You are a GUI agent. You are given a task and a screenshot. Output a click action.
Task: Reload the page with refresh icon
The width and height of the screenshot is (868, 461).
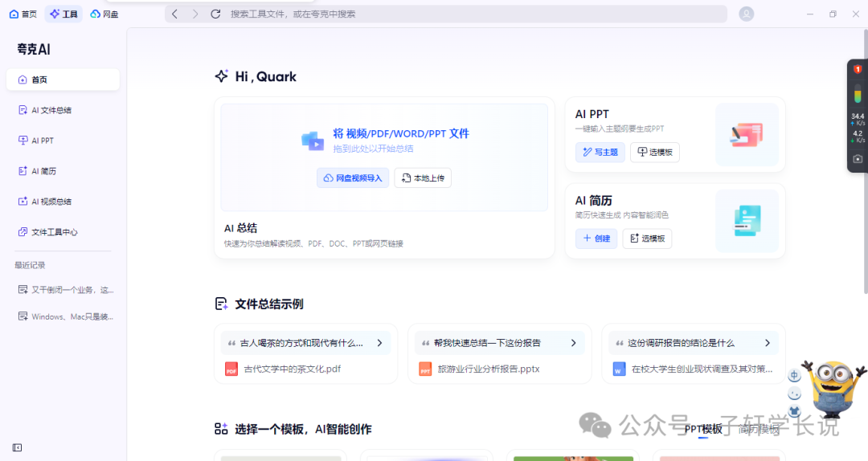pyautogui.click(x=215, y=14)
